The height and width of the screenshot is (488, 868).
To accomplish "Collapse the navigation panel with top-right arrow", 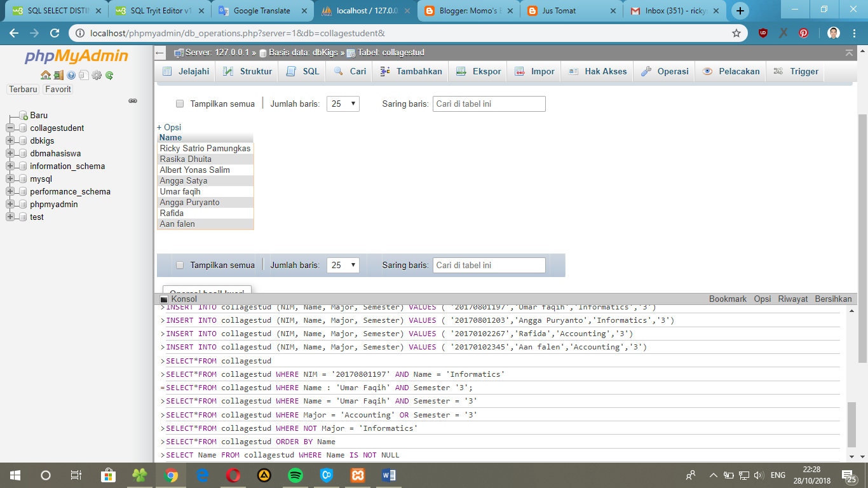I will tap(850, 53).
